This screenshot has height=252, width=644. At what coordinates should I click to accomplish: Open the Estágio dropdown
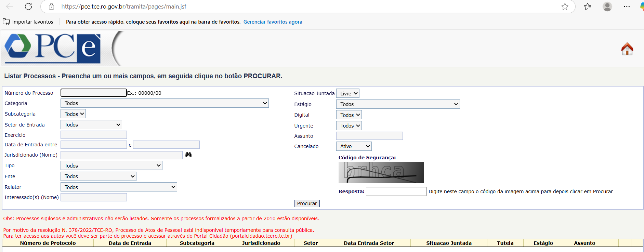pos(398,104)
